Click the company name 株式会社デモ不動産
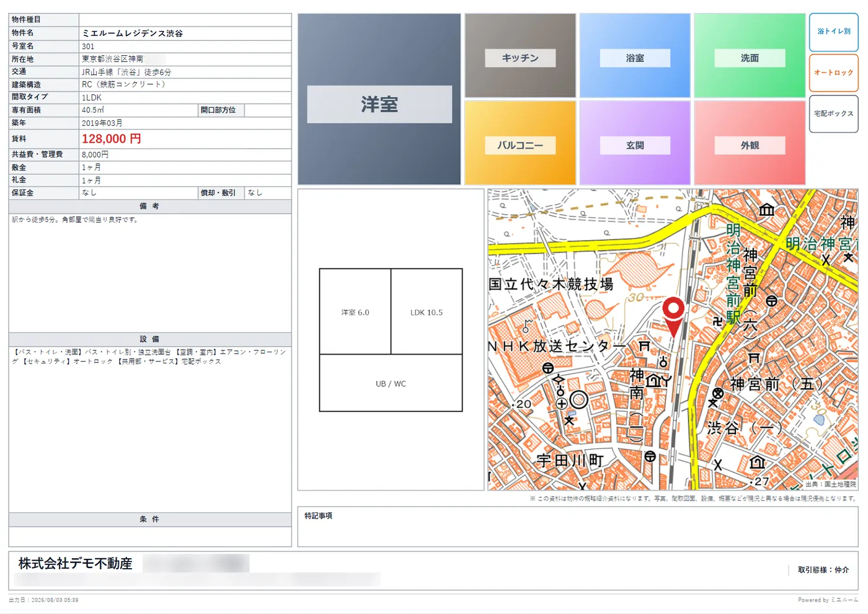Viewport: 868px width, 614px height. [76, 564]
